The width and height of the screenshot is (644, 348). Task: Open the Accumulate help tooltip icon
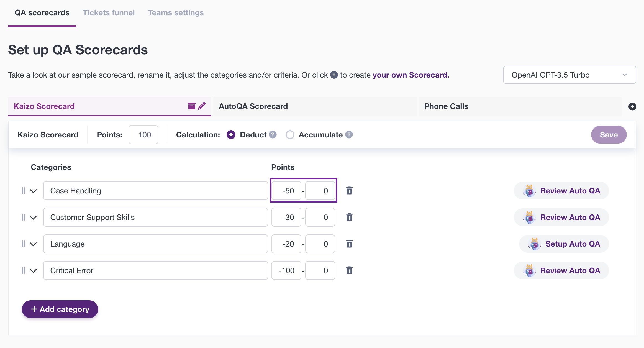[349, 135]
